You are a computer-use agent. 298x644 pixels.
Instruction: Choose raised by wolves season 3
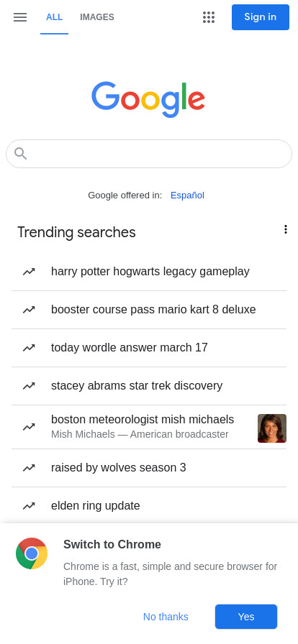[149, 468]
